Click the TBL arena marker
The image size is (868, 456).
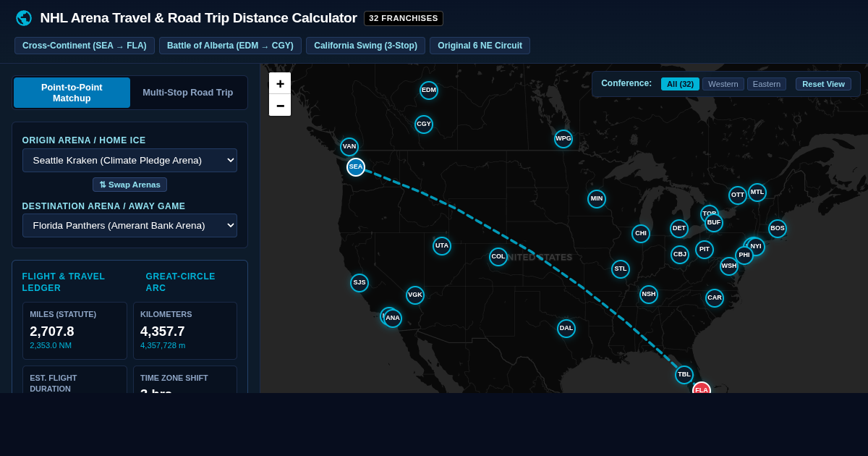[684, 375]
